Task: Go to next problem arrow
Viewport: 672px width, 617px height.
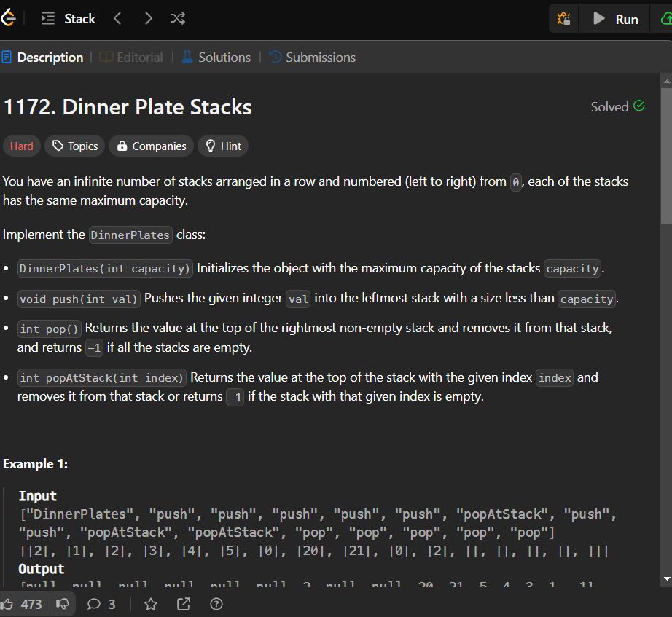Action: tap(149, 19)
